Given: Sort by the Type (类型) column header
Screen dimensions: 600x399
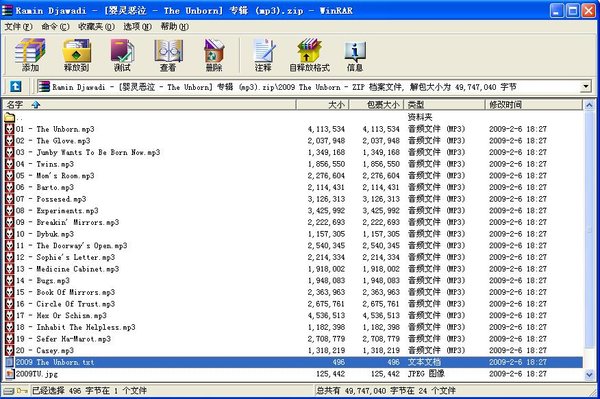Looking at the screenshot, I should (x=444, y=104).
